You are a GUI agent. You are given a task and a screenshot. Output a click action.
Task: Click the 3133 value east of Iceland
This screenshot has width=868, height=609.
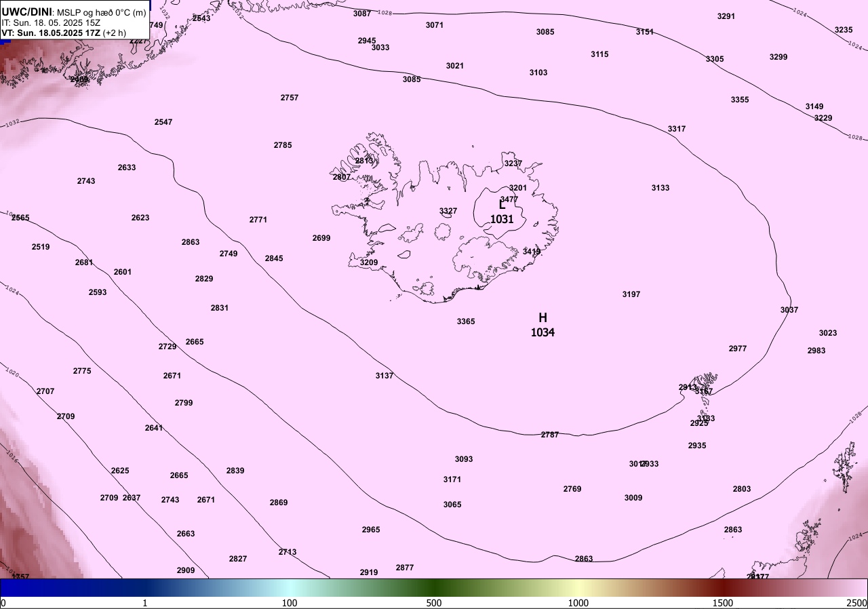click(x=660, y=188)
